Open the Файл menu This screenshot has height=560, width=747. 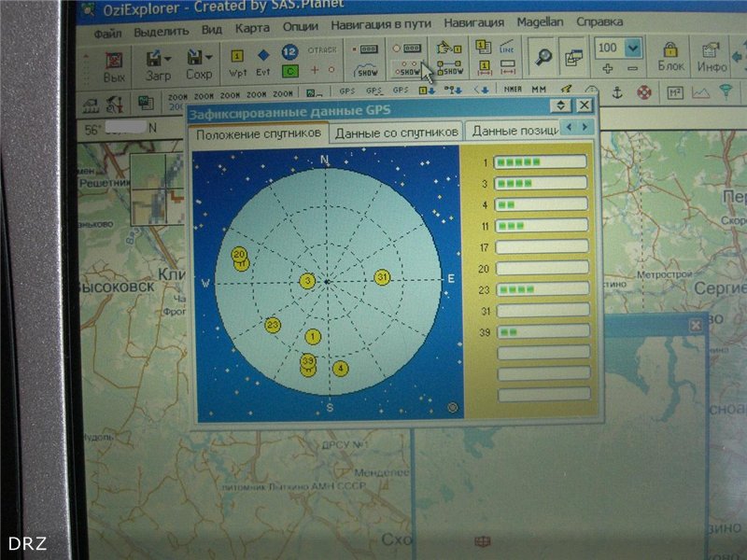pyautogui.click(x=107, y=34)
